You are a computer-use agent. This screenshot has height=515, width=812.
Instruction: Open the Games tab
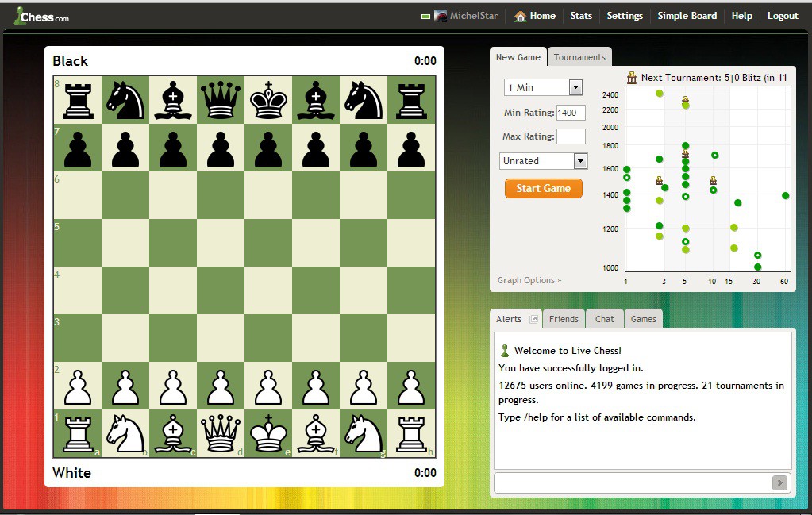pyautogui.click(x=643, y=319)
